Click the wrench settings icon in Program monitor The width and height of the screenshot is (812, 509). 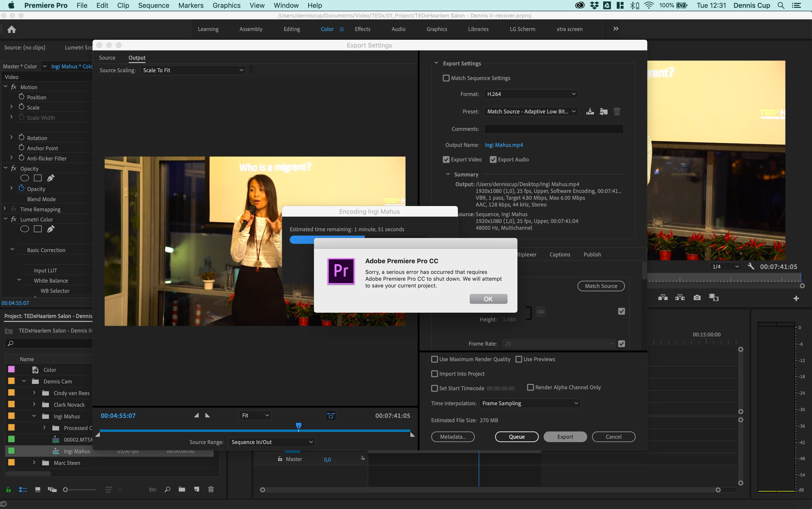[x=751, y=266]
